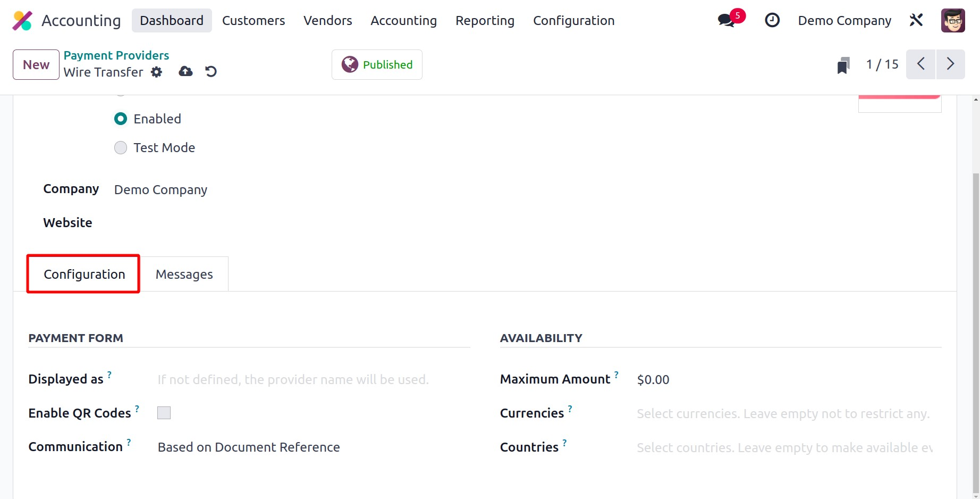This screenshot has height=499, width=980.
Task: Click the Accounting app logo icon
Action: click(22, 21)
